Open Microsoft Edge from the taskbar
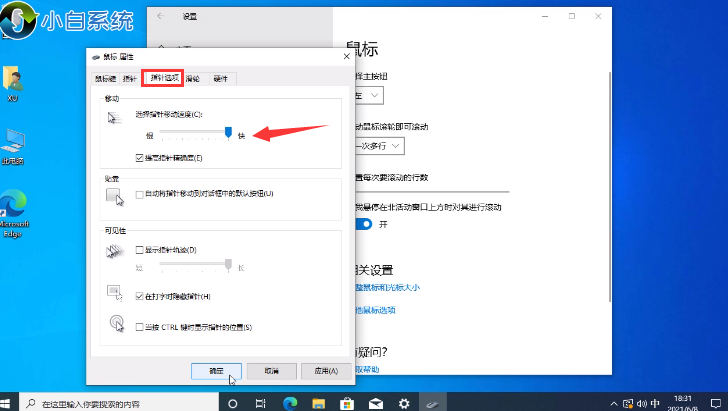Screen dimensions: 728x411 pos(290,403)
